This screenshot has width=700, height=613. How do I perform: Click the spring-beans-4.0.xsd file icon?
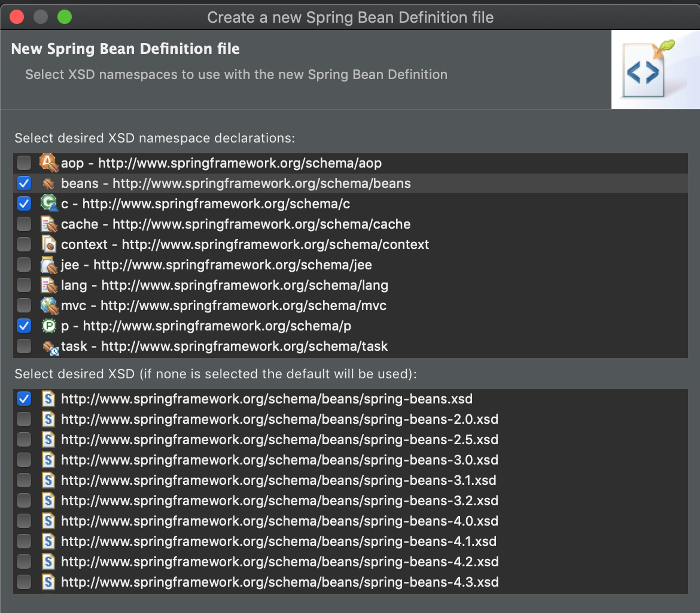point(48,521)
